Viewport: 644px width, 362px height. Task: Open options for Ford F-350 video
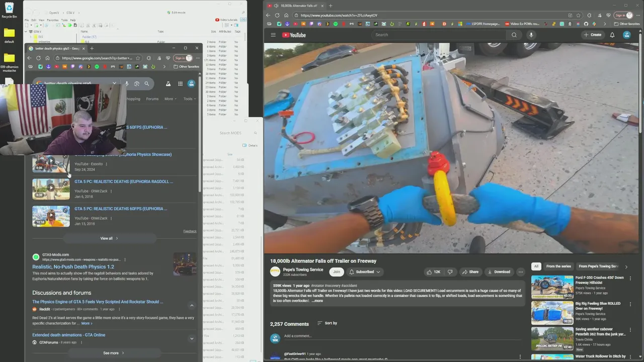click(630, 278)
